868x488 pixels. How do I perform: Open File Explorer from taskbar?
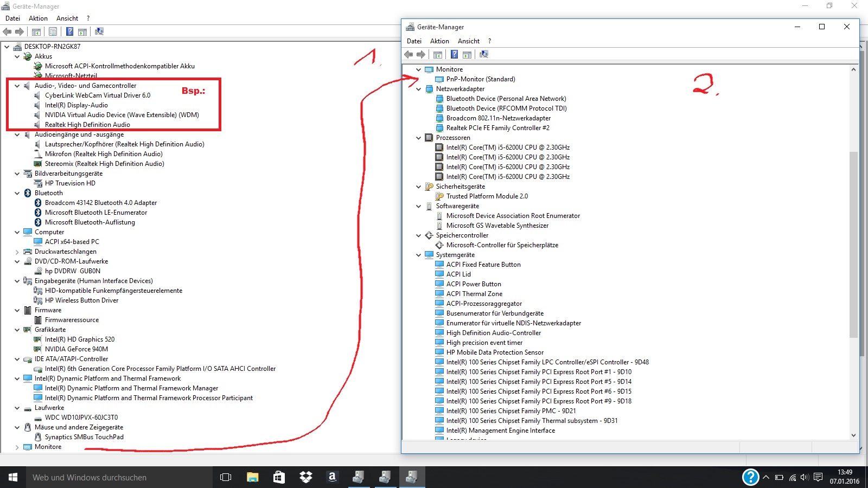pyautogui.click(x=252, y=477)
